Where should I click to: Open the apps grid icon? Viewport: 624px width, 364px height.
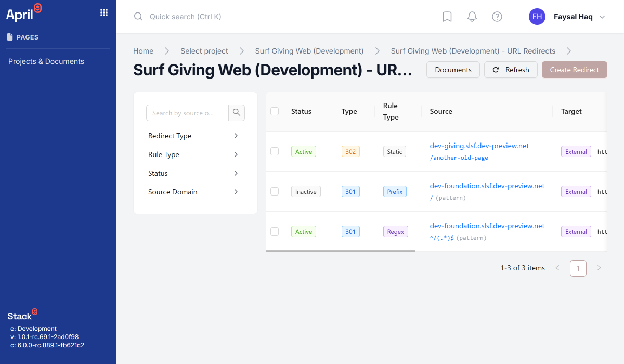(103, 13)
